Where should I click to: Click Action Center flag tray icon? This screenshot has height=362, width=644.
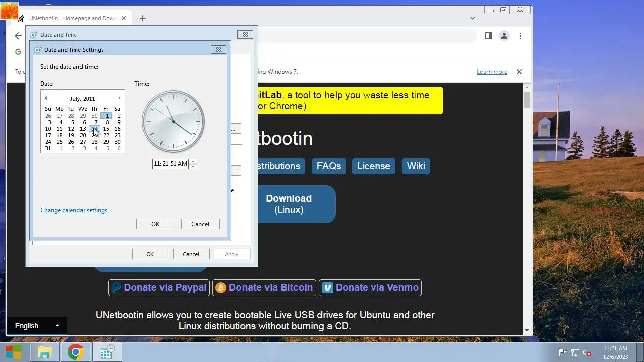tap(563, 352)
